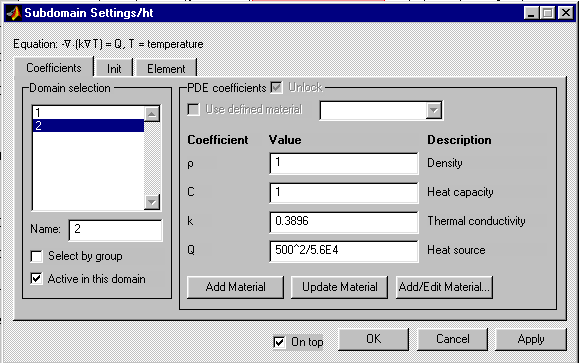Minimize the Subdomain Settings window
Viewport: 579px width, 363px height.
[x=531, y=13]
